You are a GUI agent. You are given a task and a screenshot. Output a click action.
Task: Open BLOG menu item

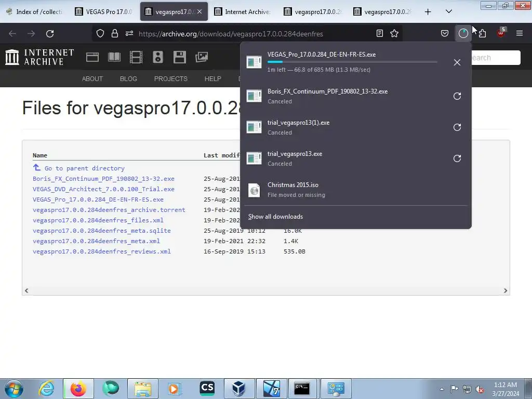click(x=128, y=79)
